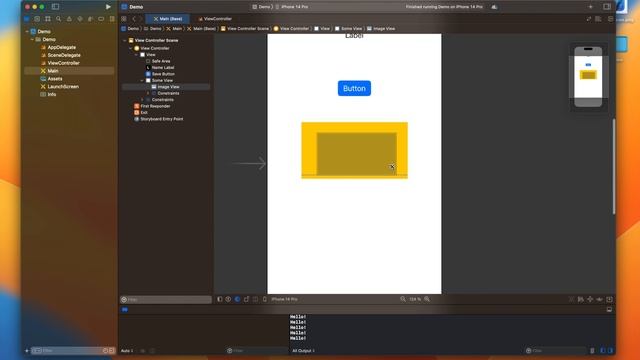The width and height of the screenshot is (640, 360).
Task: Open ViewController swift file in navigator
Action: tap(63, 63)
